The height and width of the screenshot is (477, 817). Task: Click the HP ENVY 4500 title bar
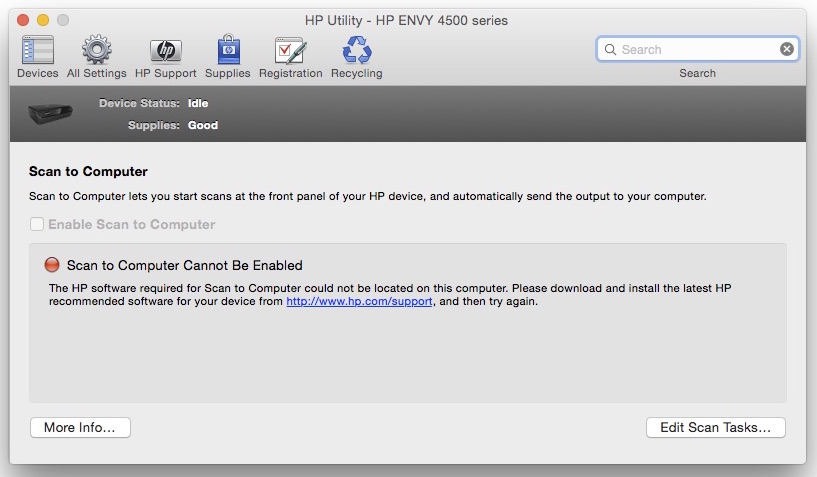pos(406,20)
